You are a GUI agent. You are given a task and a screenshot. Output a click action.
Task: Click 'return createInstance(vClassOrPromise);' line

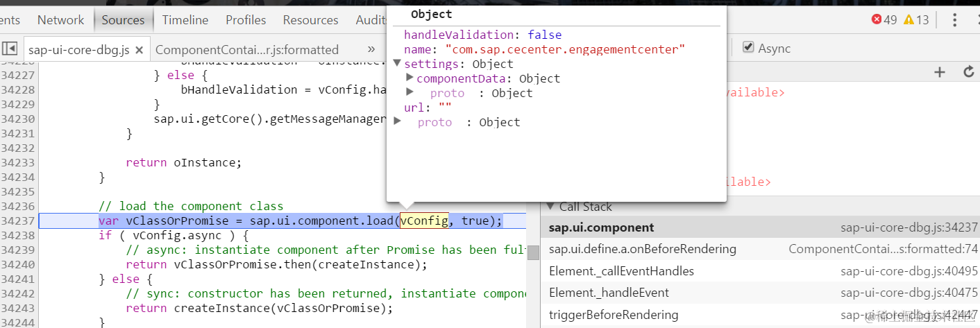click(x=259, y=308)
